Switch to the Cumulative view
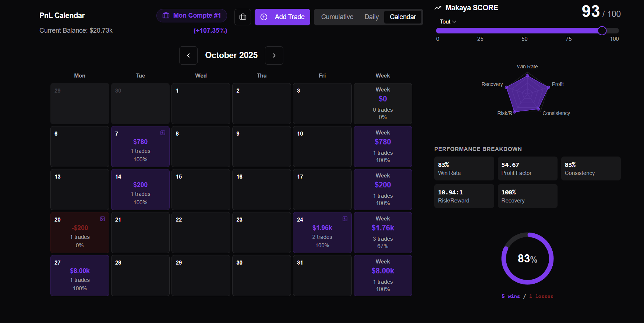The image size is (644, 323). pyautogui.click(x=337, y=17)
